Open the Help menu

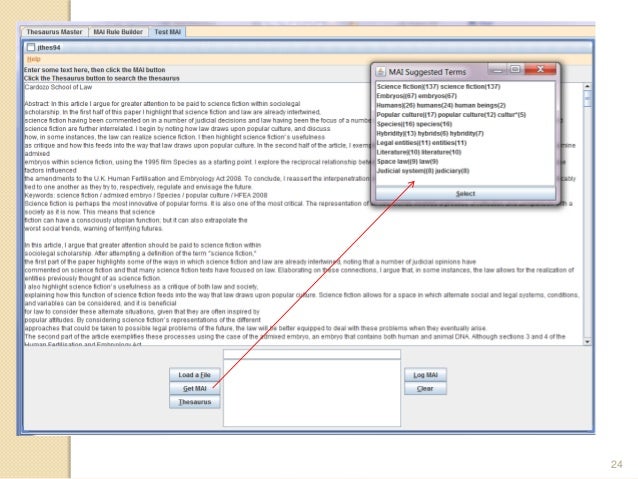tap(34, 59)
